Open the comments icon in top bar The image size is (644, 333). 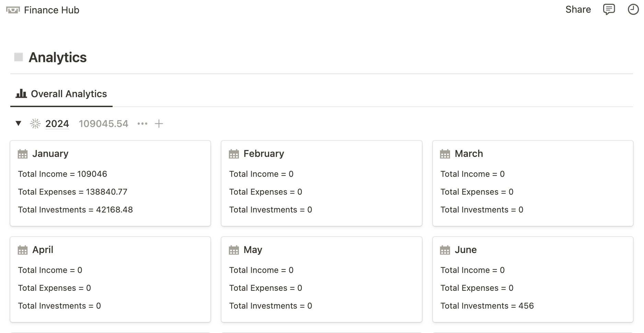pos(609,10)
